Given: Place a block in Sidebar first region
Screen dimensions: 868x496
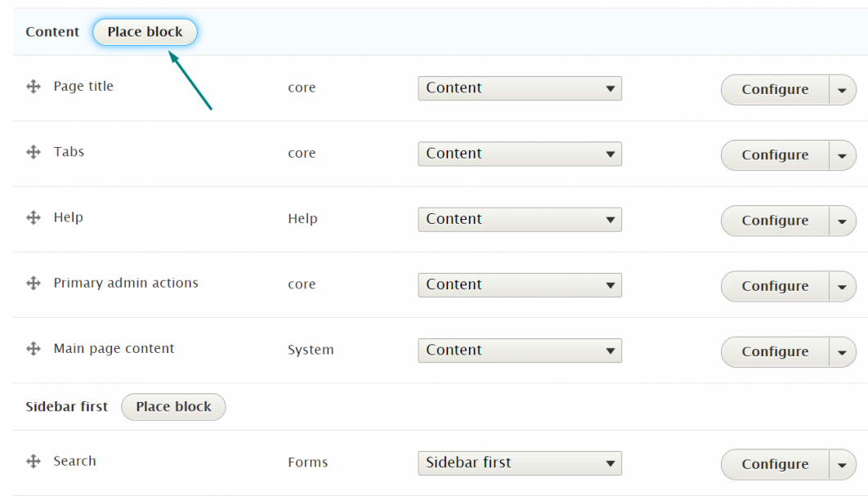Looking at the screenshot, I should 172,406.
